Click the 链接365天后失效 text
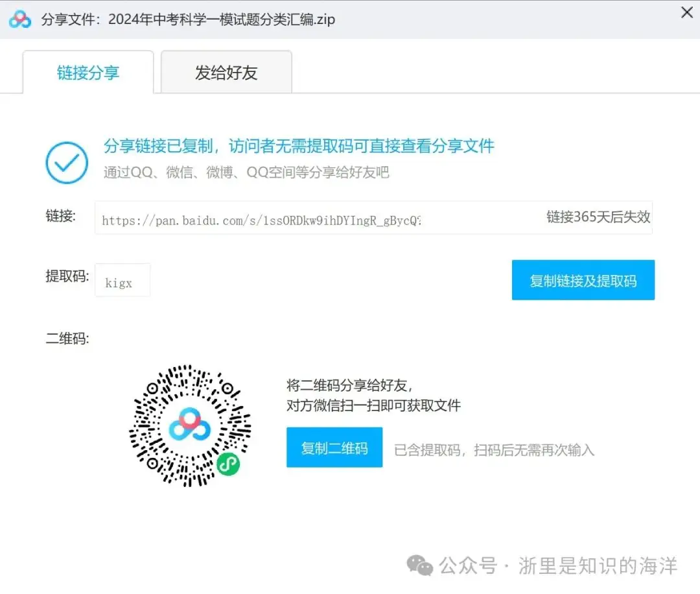This screenshot has width=700, height=594. [598, 217]
